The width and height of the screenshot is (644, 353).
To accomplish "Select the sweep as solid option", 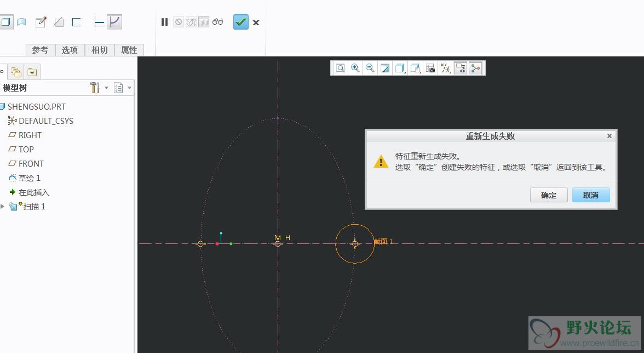I will [x=5, y=22].
